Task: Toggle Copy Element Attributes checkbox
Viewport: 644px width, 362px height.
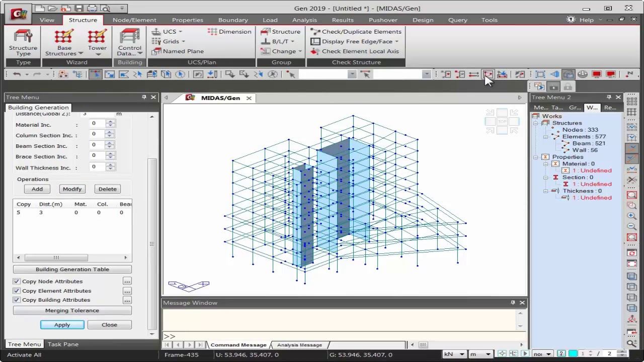Action: click(x=17, y=291)
